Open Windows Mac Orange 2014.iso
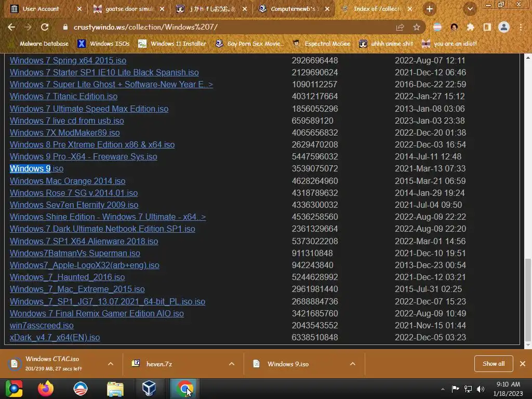This screenshot has width=532, height=399. point(68,181)
